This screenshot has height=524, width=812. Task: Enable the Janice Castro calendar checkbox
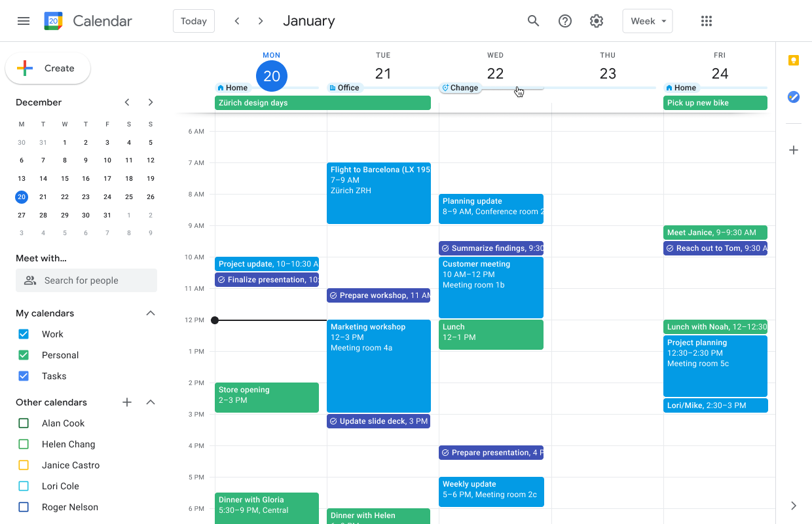pyautogui.click(x=24, y=465)
